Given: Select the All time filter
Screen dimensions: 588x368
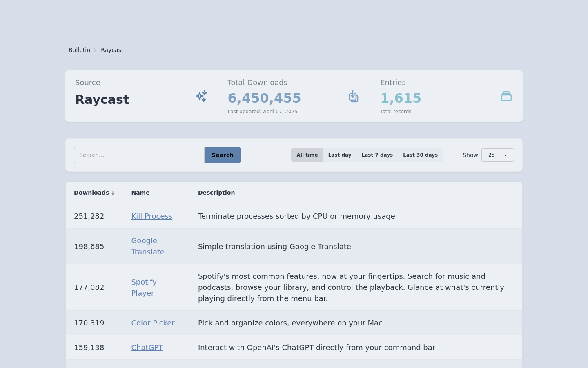Looking at the screenshot, I should [x=307, y=155].
